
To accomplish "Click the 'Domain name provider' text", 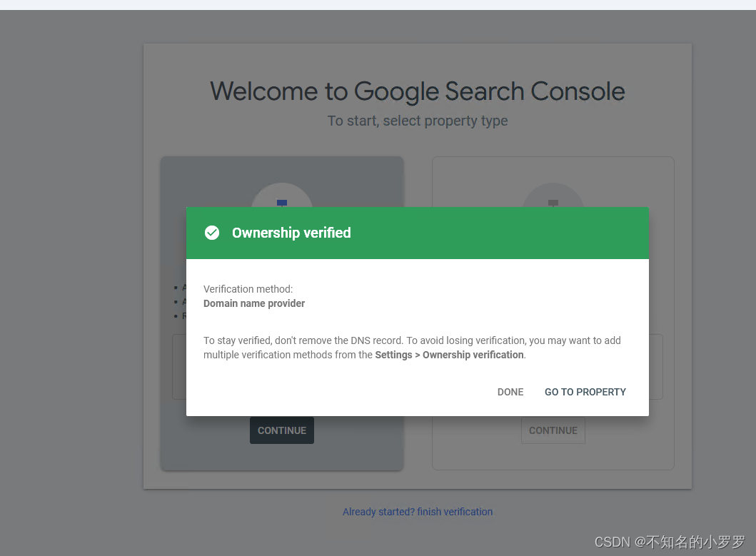I will 254,303.
